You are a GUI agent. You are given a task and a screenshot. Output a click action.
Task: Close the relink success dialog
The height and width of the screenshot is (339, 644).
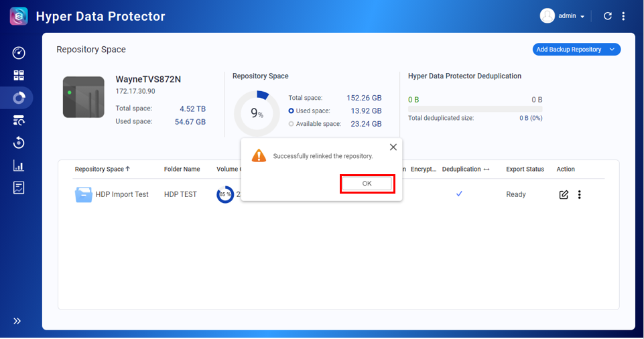tap(393, 147)
